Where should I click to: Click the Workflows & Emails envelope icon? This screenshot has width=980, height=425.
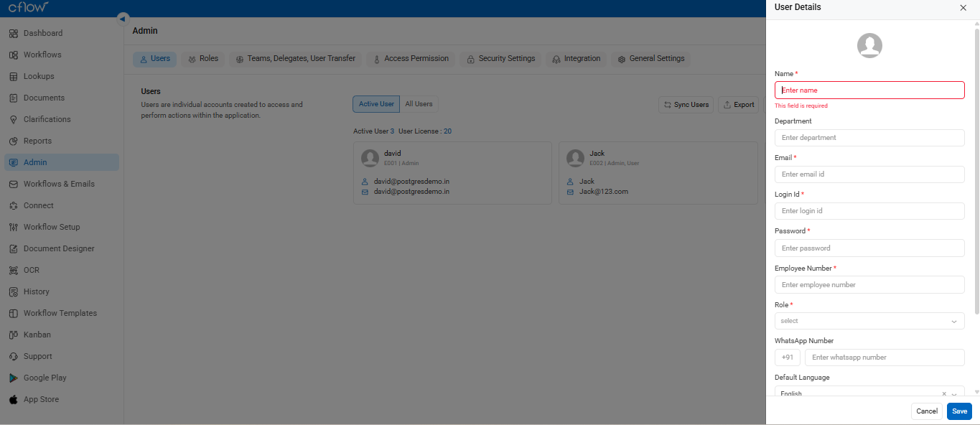(14, 184)
